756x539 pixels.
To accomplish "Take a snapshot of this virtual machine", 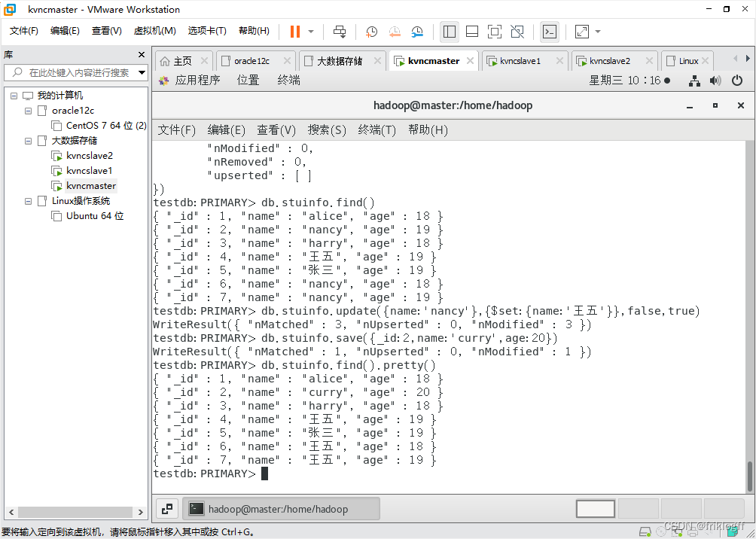I will [371, 32].
